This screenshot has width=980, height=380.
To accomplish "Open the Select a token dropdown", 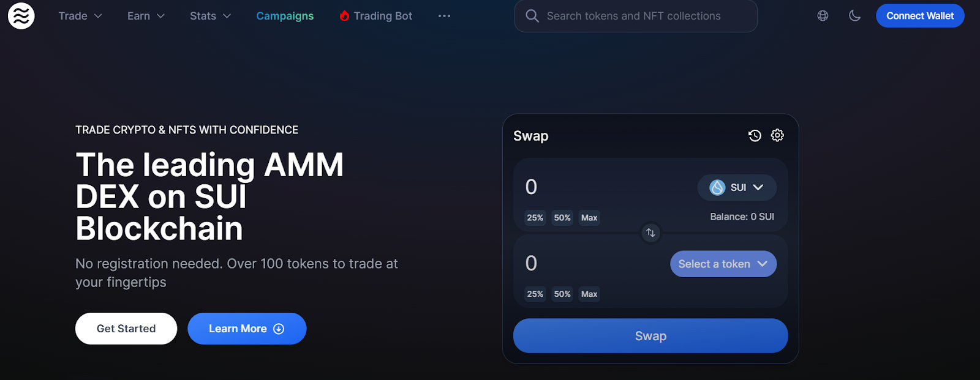I will [723, 264].
